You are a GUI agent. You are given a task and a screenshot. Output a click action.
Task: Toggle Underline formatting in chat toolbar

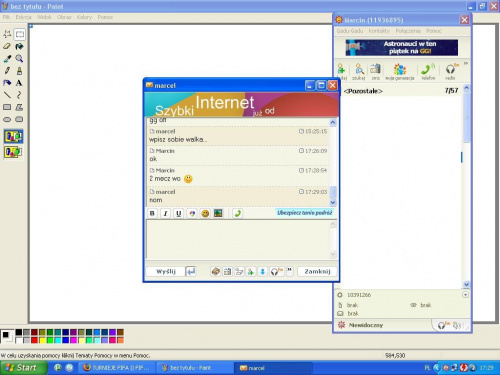179,213
